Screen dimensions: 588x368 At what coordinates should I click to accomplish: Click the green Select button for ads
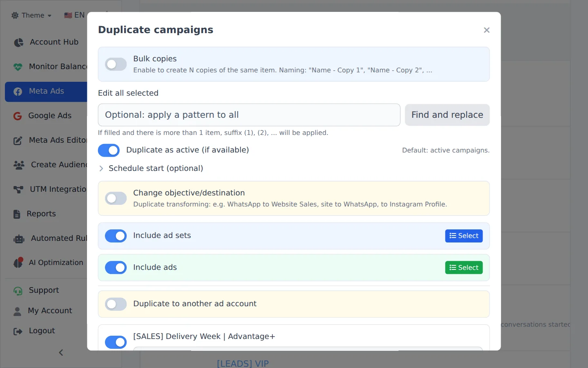point(464,267)
